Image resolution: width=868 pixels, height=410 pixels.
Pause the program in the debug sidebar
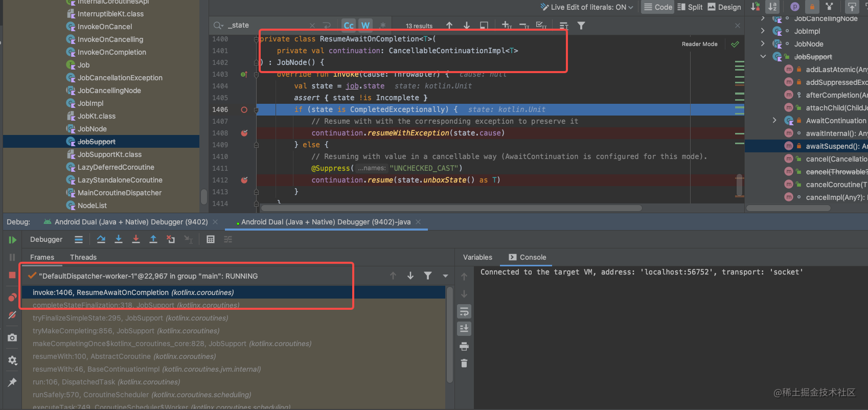click(x=12, y=257)
